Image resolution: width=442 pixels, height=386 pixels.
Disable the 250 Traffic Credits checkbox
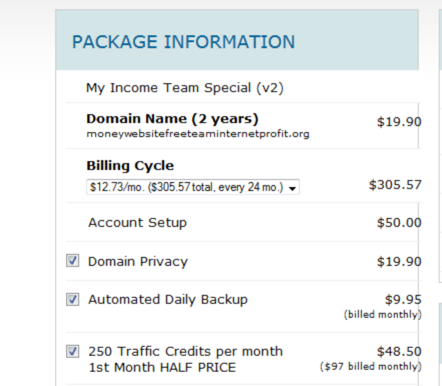pos(72,351)
